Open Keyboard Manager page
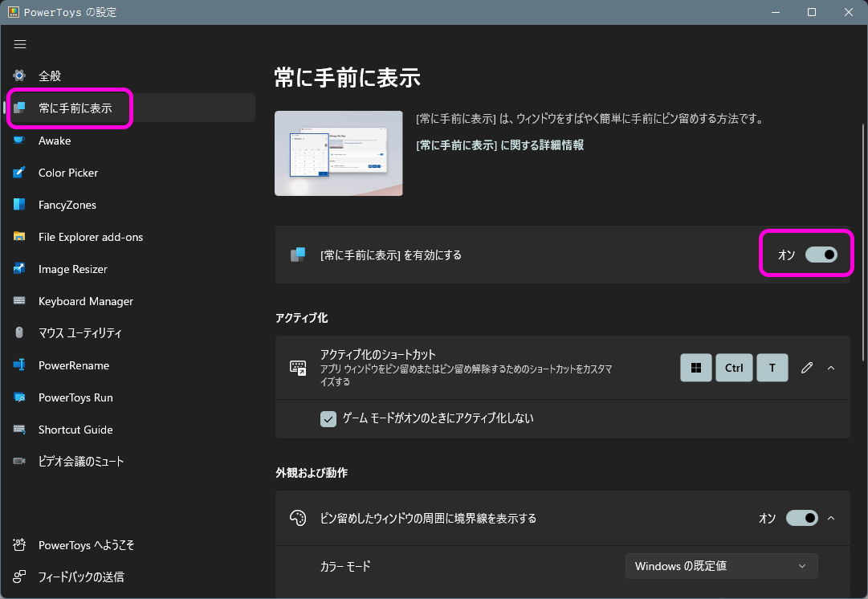Viewport: 868px width, 599px height. coord(131,301)
